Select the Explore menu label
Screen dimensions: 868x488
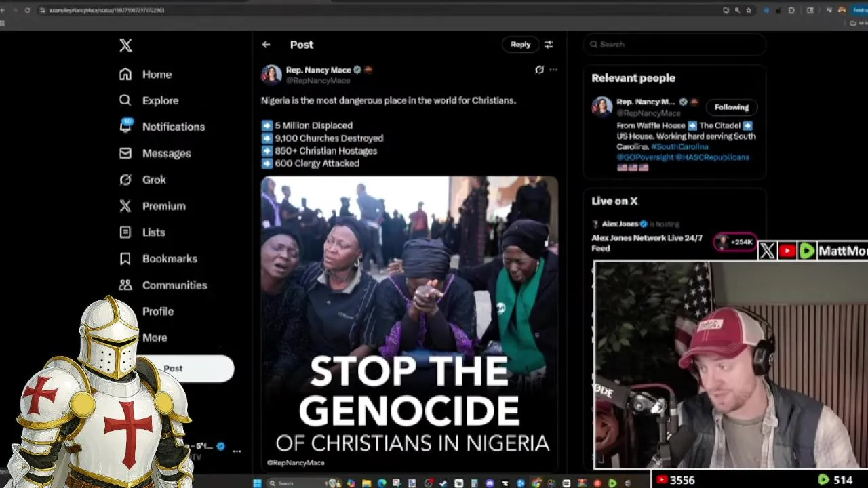pos(161,100)
